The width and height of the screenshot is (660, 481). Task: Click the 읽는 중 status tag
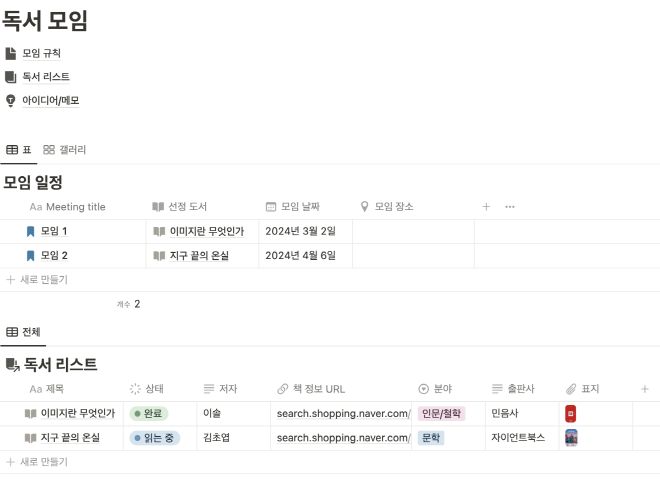tap(154, 438)
